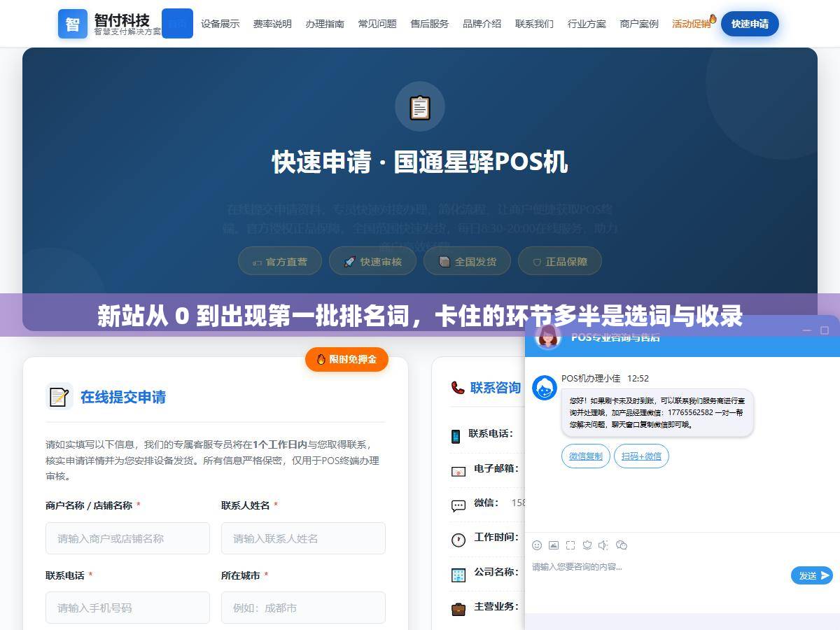
Task: Focus the 商户名称 / 店铺名称 input field
Action: coord(127,538)
